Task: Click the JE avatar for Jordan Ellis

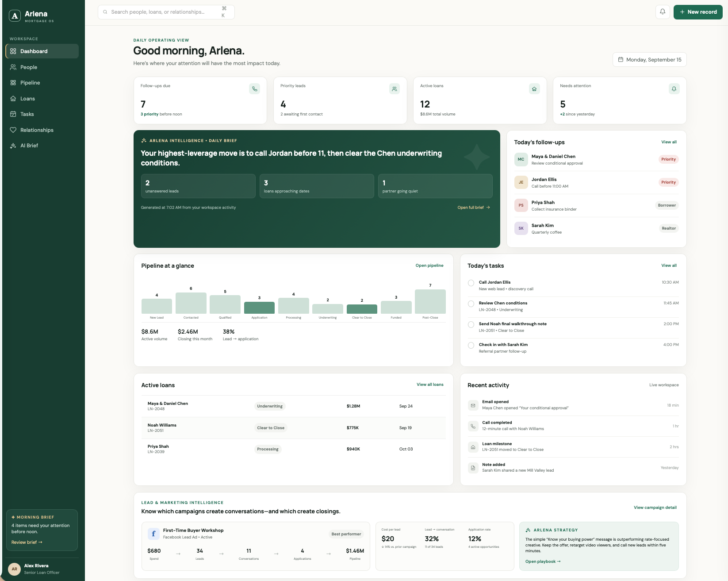Action: click(521, 182)
